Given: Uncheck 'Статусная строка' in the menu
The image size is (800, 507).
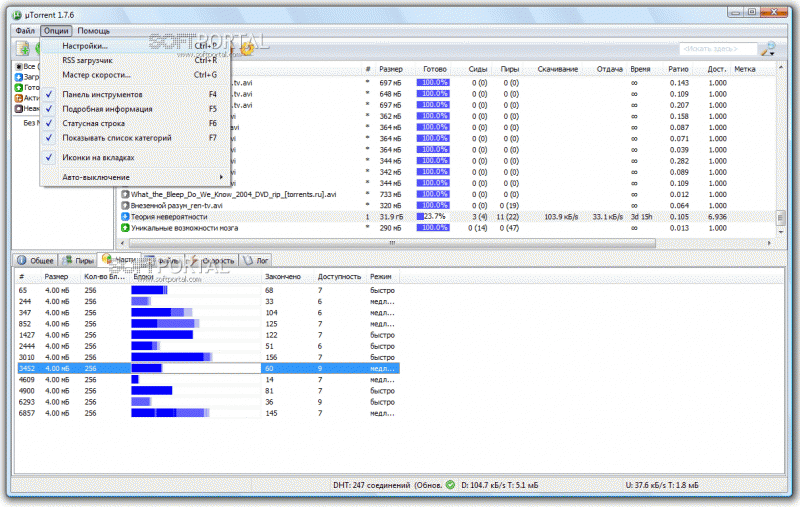Looking at the screenshot, I should tap(94, 123).
